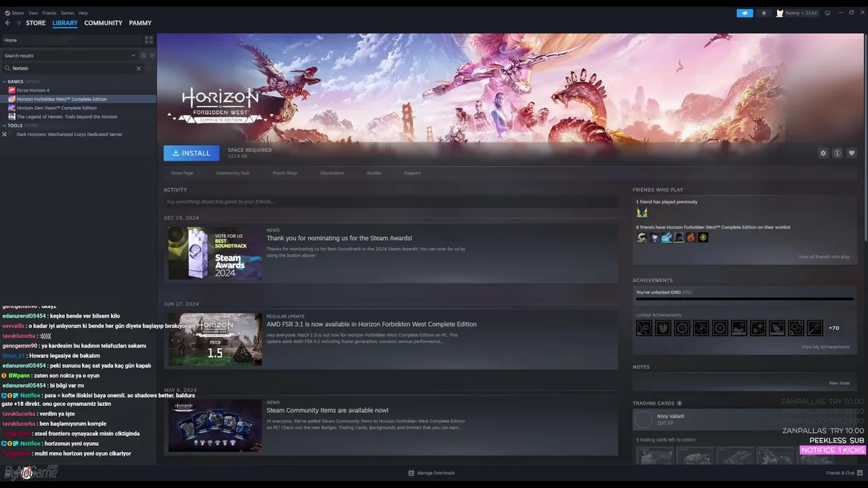The image size is (868, 488).
Task: Open the Pammy account dropdown
Action: pos(797,13)
